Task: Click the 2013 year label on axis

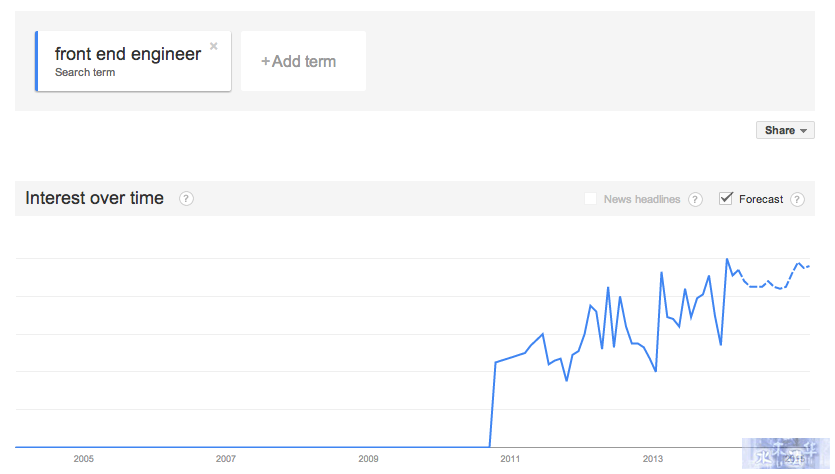Action: [x=653, y=459]
